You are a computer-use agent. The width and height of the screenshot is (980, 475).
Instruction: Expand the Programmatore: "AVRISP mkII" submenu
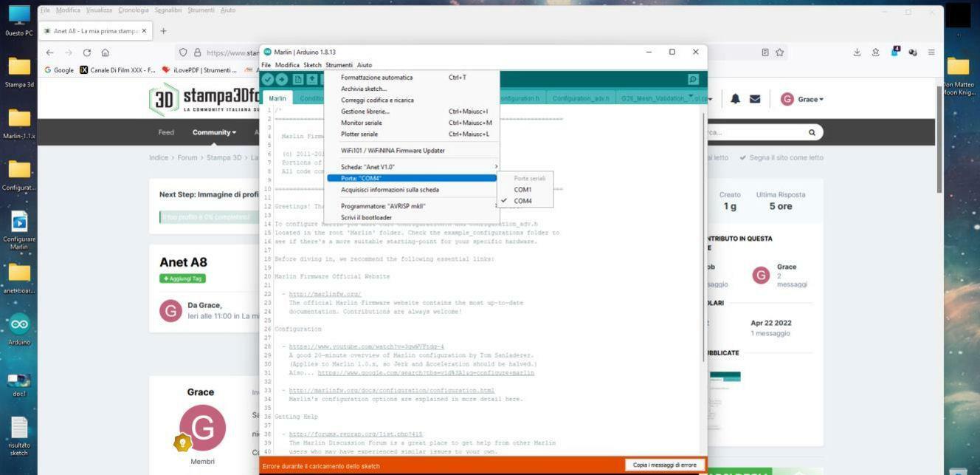click(412, 206)
